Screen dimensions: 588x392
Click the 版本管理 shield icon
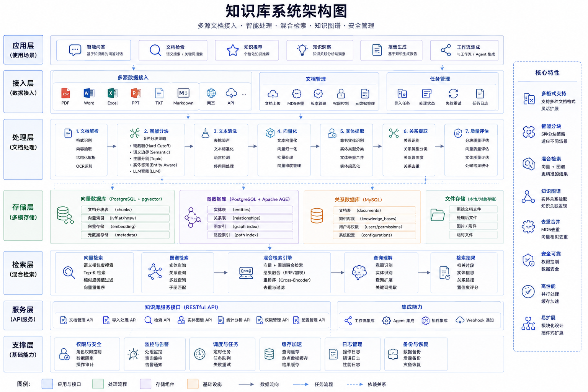click(318, 94)
